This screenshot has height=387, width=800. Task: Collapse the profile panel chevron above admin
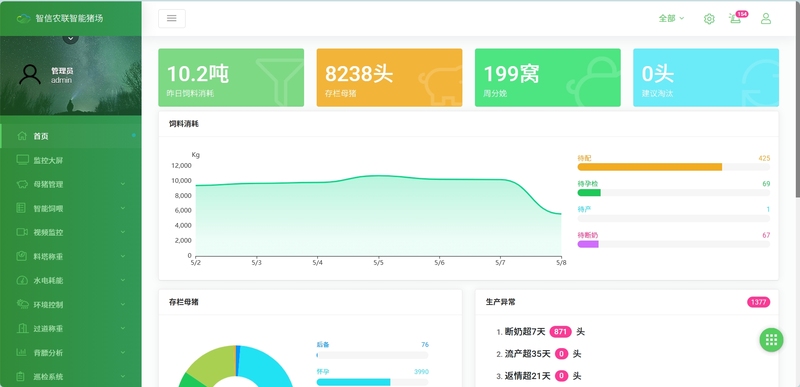click(70, 38)
